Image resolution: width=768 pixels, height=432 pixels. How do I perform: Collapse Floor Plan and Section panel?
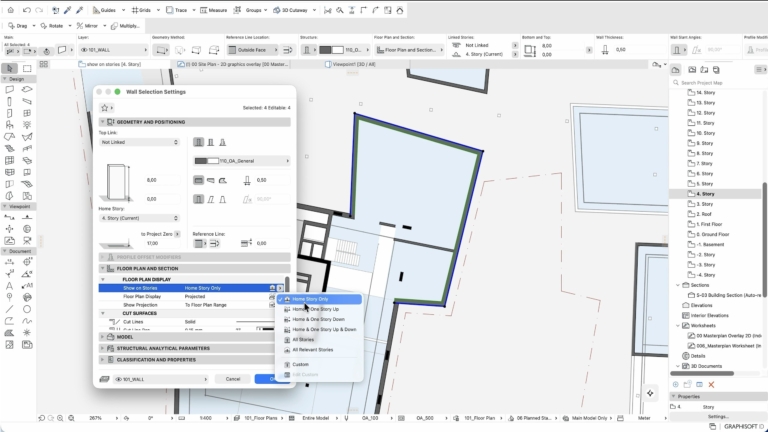[103, 268]
